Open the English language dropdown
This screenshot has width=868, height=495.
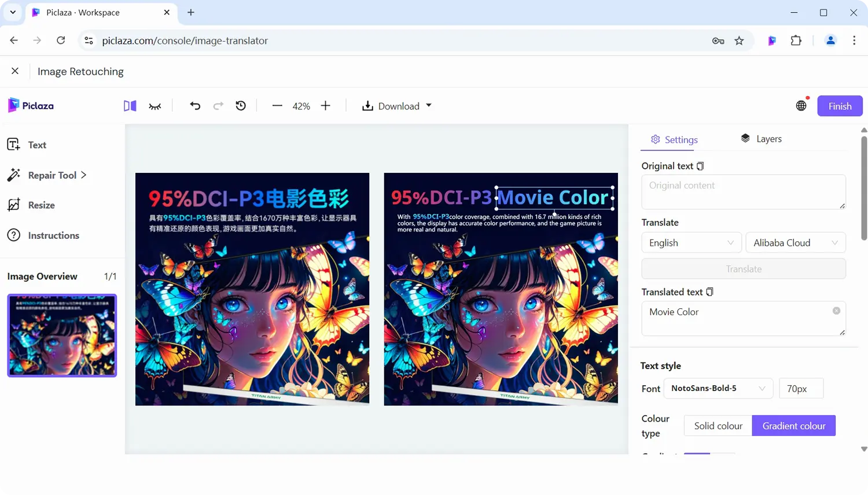691,243
